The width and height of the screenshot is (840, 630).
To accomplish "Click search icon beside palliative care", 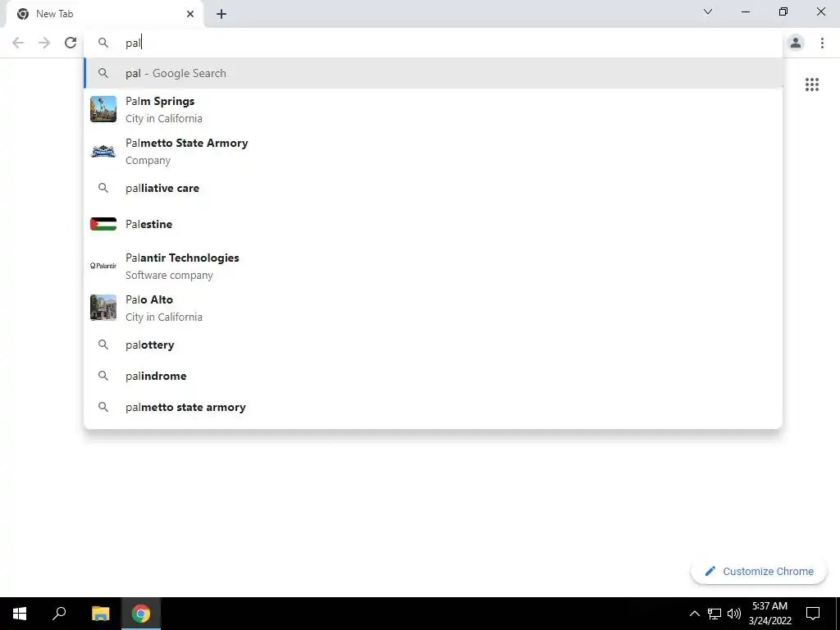I will 103,188.
